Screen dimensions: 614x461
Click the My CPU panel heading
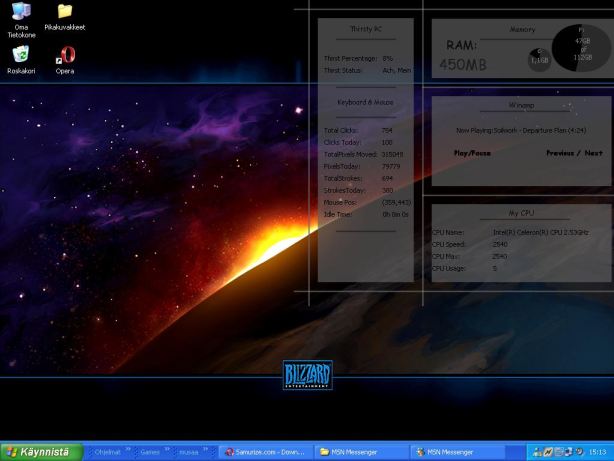[x=521, y=213]
